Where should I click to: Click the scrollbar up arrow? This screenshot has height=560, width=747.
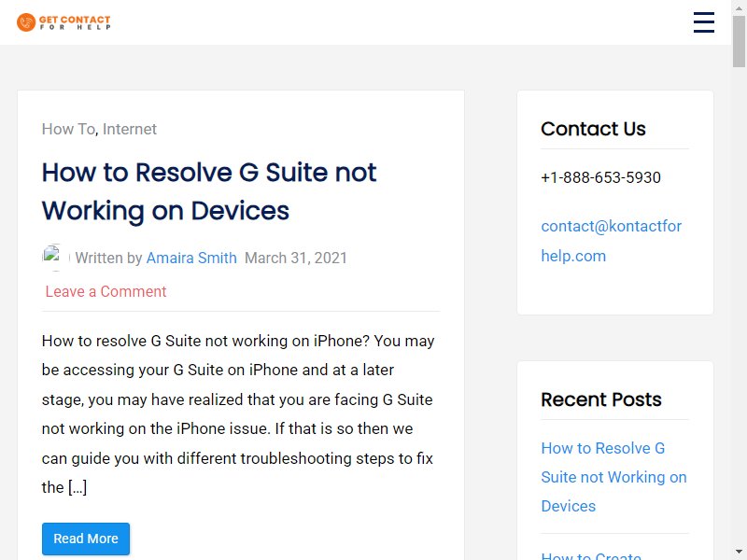739,7
